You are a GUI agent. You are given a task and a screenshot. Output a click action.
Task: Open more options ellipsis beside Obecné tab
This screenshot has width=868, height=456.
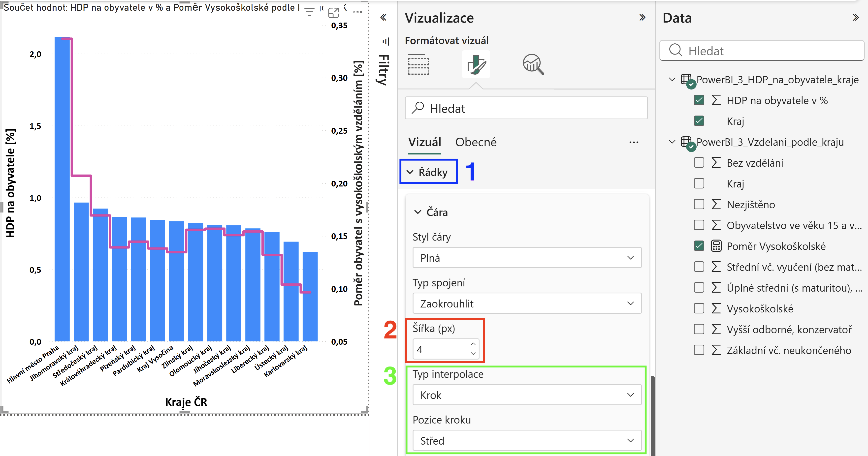pyautogui.click(x=634, y=143)
